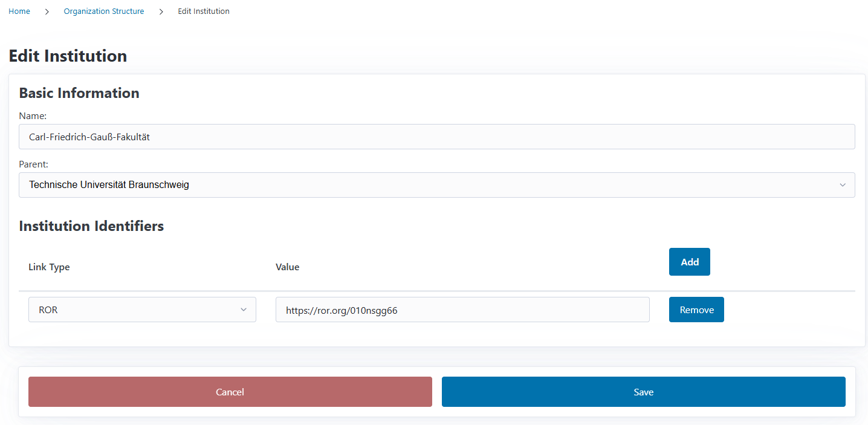The width and height of the screenshot is (868, 425).
Task: Click into the ROR URL value field
Action: click(x=462, y=310)
